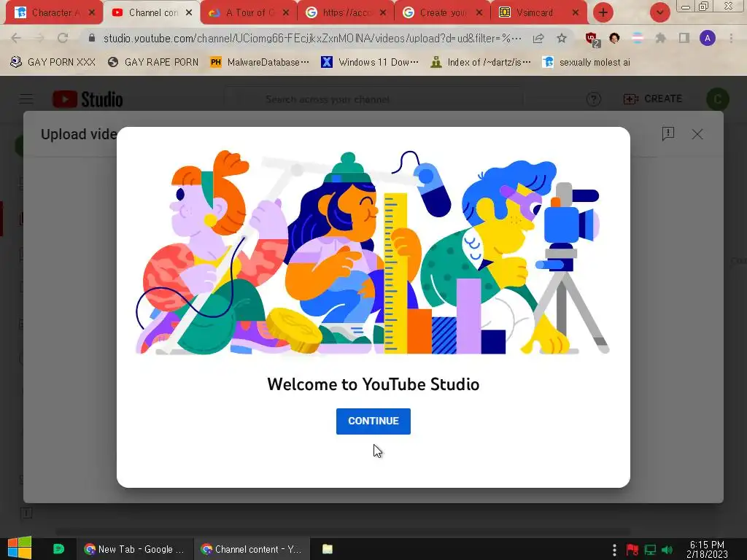Switch to New Tab - Google taskbar window

click(134, 549)
